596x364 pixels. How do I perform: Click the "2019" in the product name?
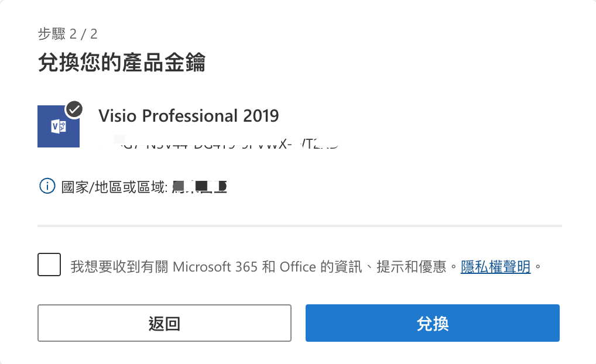tap(260, 116)
